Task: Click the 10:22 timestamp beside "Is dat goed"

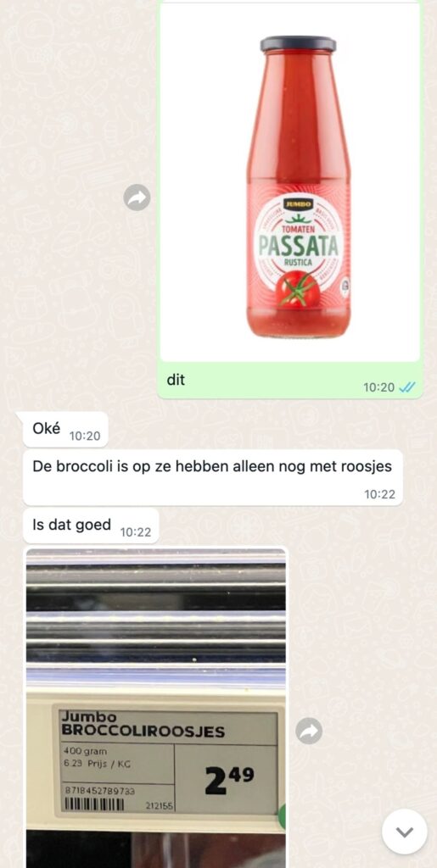Action: pos(136,532)
